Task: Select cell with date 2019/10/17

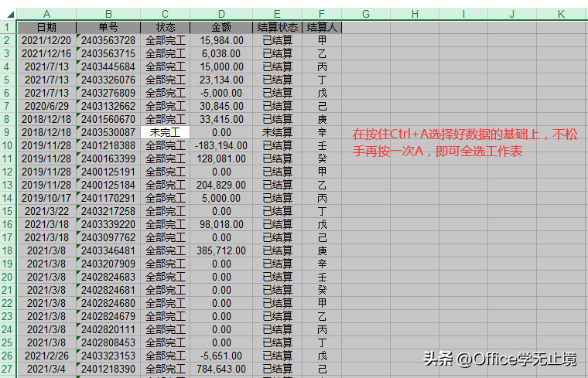Action: click(x=46, y=198)
